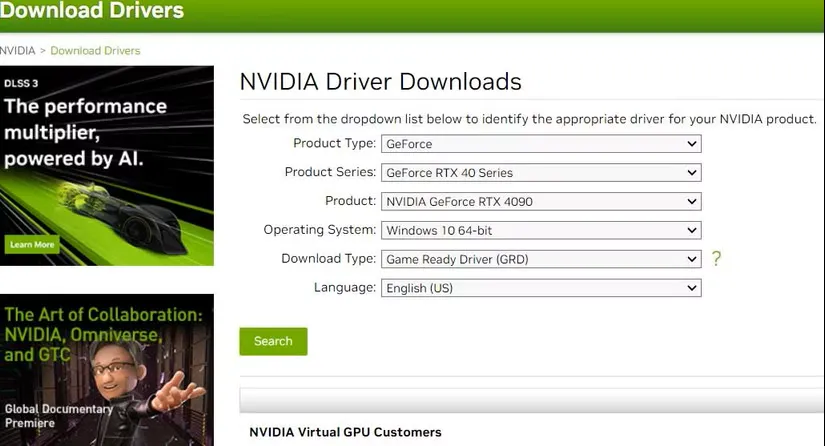Open the DLSS 3 performance multiplier banner
Viewport: 825px width, 446px height.
click(x=107, y=166)
